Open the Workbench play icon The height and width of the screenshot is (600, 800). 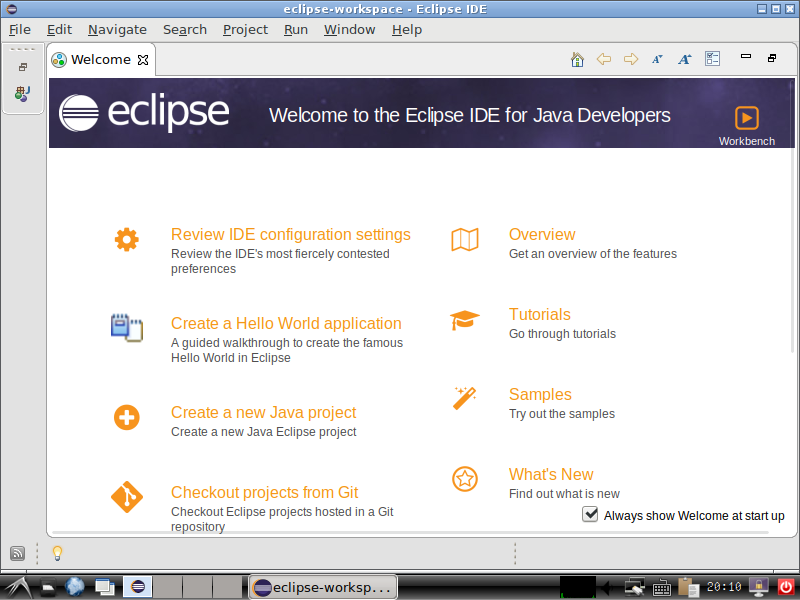click(746, 118)
